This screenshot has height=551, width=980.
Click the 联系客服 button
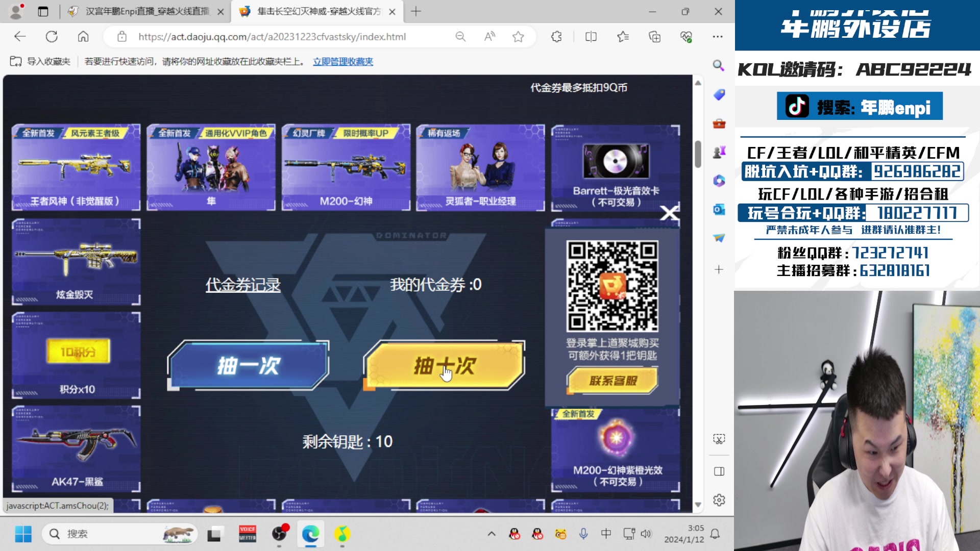(612, 381)
